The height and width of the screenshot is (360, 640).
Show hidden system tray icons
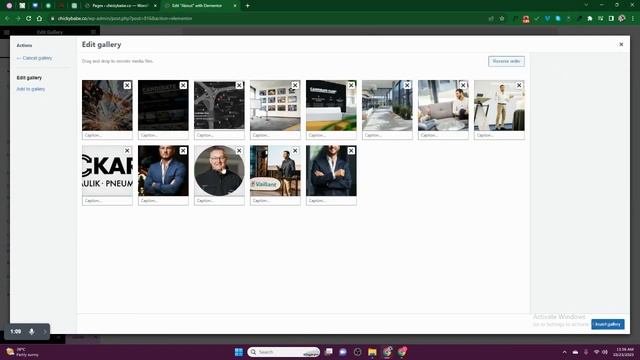(x=564, y=352)
